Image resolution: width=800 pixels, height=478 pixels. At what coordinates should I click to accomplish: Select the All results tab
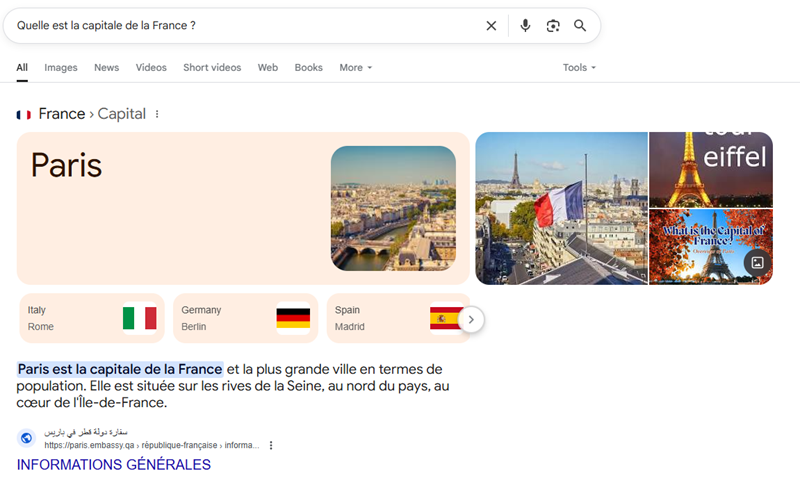[x=22, y=67]
